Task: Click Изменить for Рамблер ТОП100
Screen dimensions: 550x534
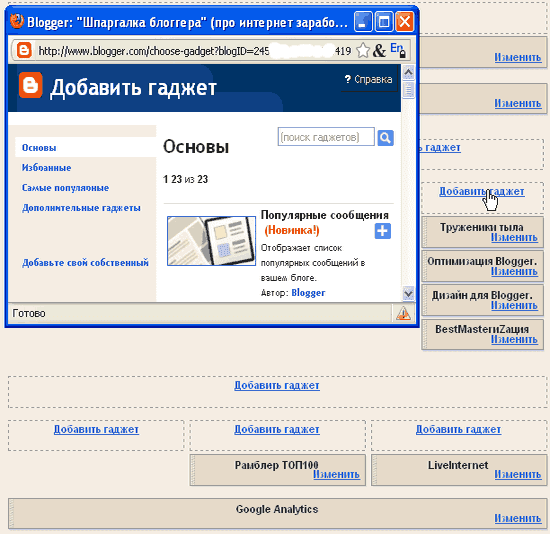Action: coord(336,474)
